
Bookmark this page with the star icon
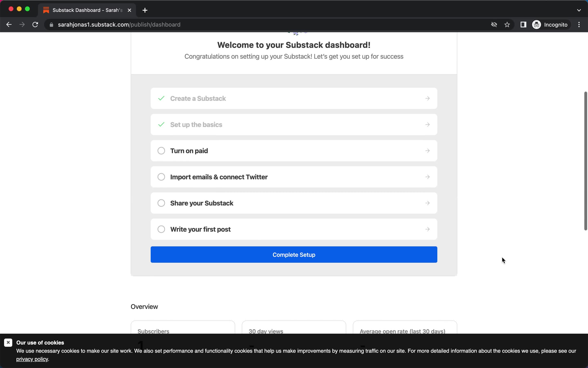(x=507, y=25)
